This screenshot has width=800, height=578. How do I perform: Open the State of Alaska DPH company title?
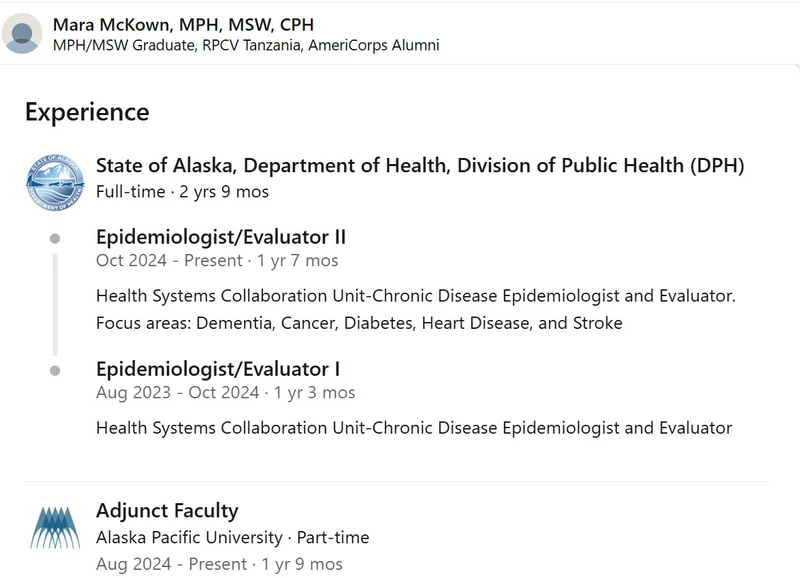(420, 165)
